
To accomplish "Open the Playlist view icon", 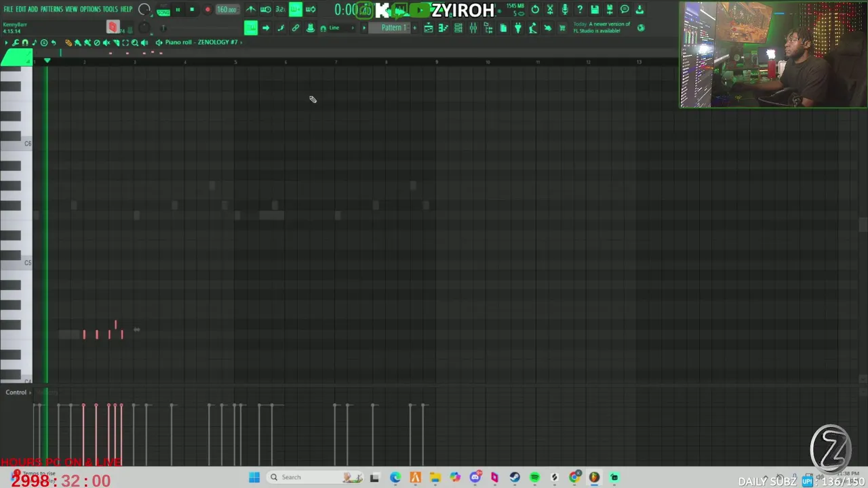I will [x=429, y=28].
